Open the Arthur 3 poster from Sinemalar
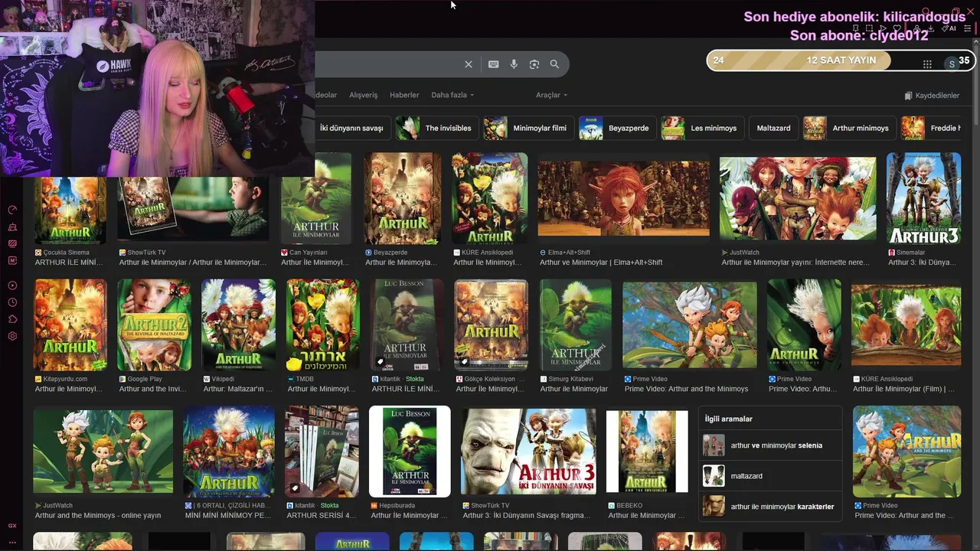The width and height of the screenshot is (980, 551). pos(923,198)
